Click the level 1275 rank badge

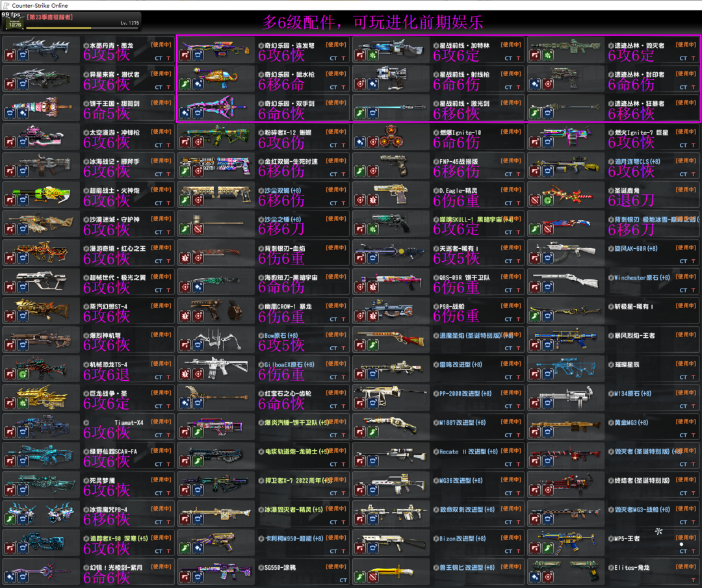pyautogui.click(x=14, y=23)
